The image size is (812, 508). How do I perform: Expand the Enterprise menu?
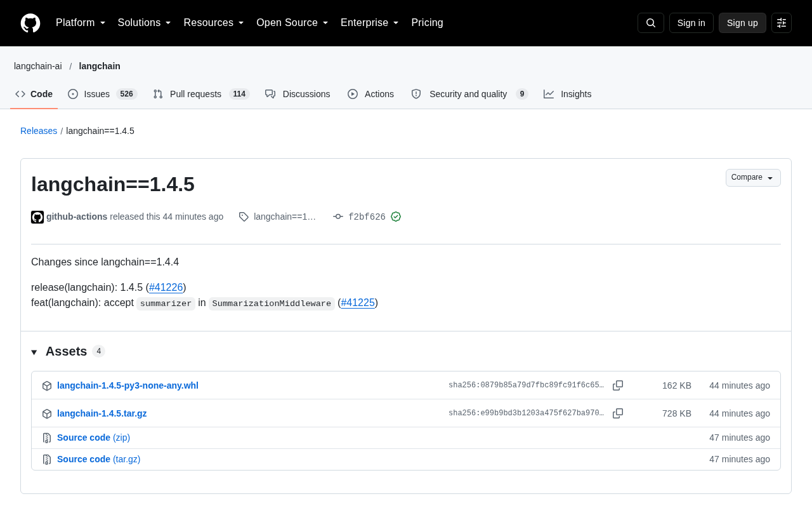370,23
